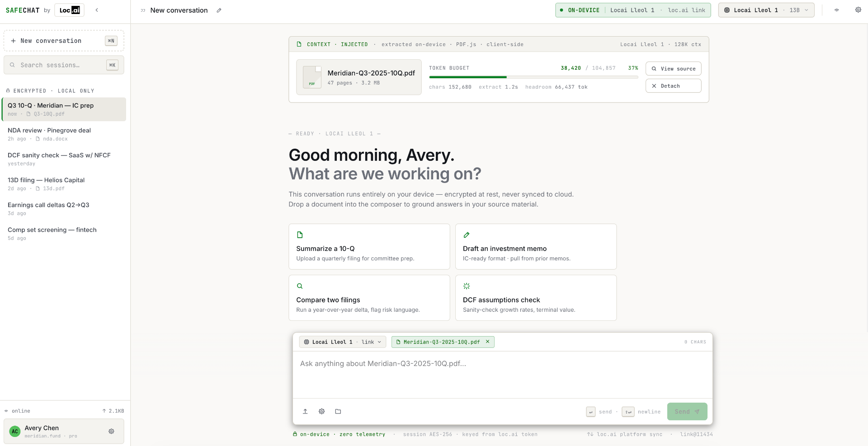The height and width of the screenshot is (446, 868).
Task: Click magnifier icon on Compare filings card
Action: [300, 286]
